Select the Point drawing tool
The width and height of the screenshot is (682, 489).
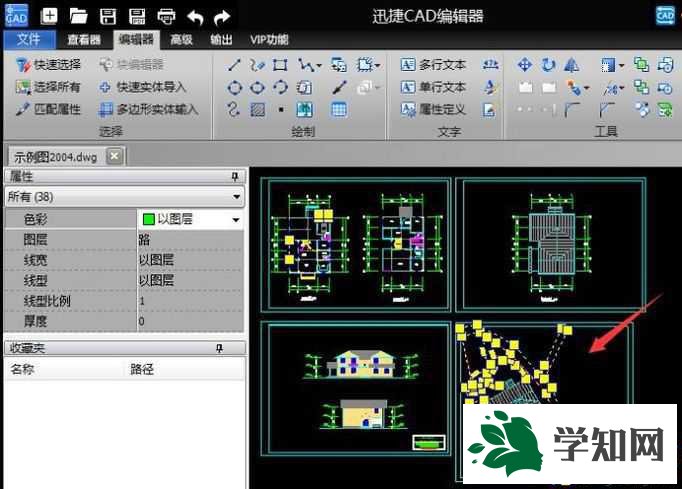281,110
